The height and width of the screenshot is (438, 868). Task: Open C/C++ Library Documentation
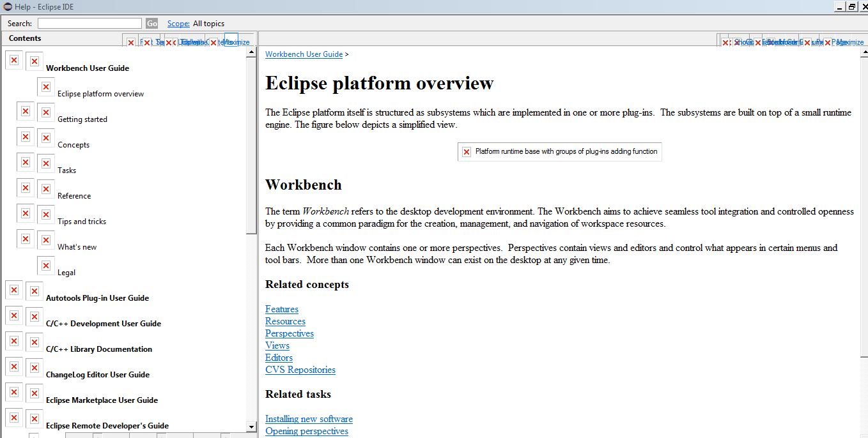pos(99,349)
